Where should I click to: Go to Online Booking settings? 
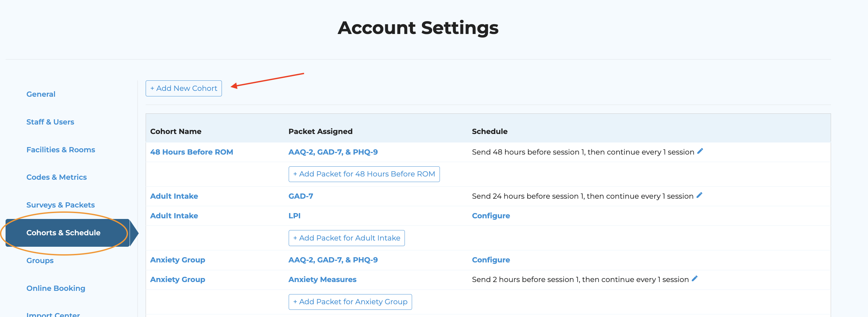click(56, 288)
